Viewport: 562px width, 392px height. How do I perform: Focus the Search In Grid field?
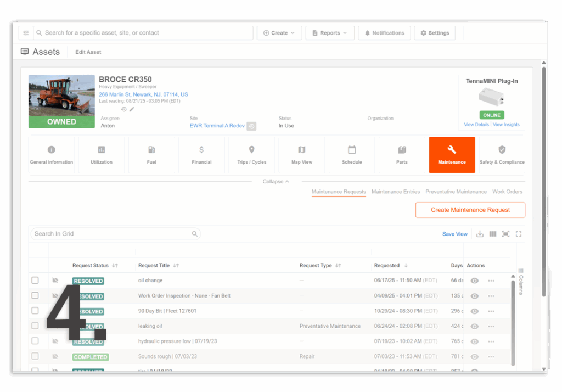[115, 234]
